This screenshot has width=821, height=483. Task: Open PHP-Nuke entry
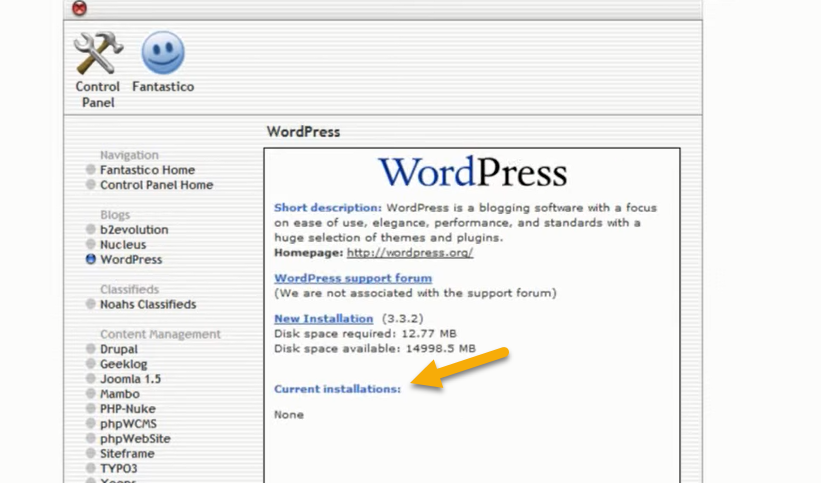click(128, 409)
